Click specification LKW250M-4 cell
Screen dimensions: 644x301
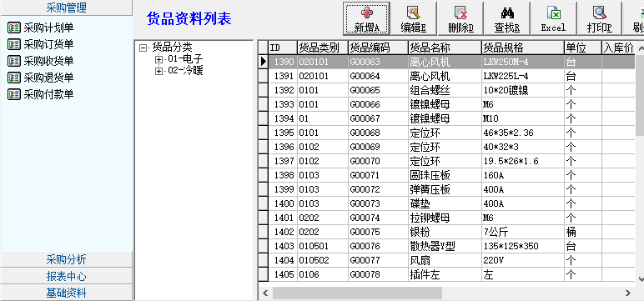pos(523,62)
